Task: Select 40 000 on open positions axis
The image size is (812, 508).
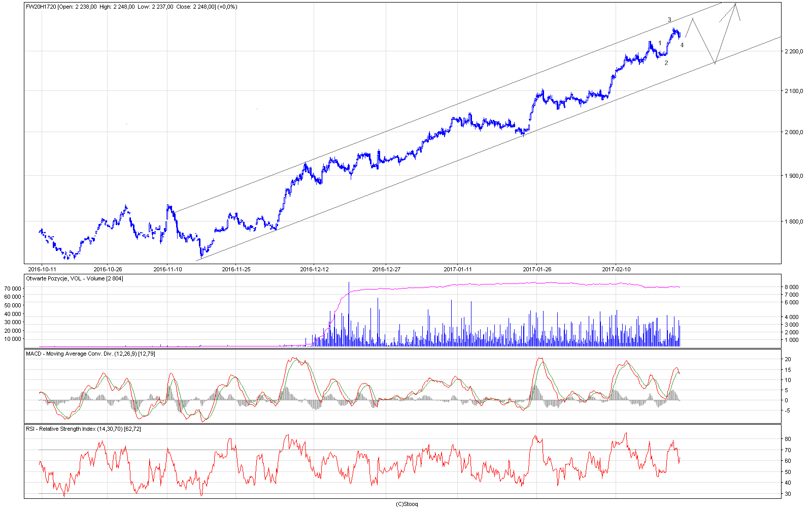Action: [x=12, y=314]
